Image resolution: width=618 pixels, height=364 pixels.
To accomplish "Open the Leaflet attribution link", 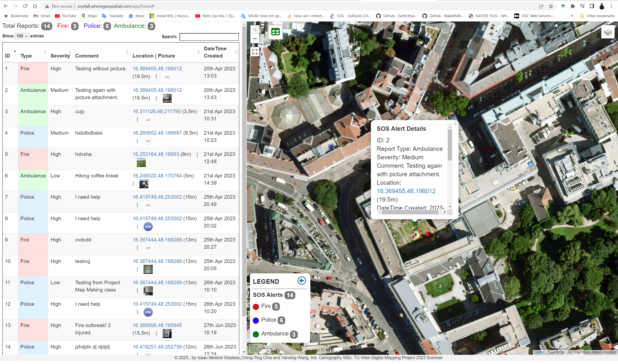I will click(x=539, y=352).
